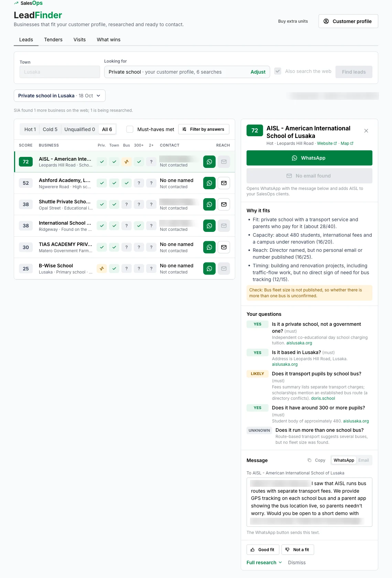Click email icon in AISL row
Screen dimensions: 392x578
[224, 162]
